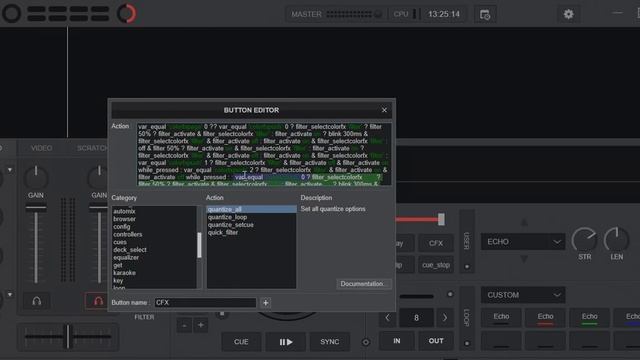Viewport: 640px width, 360px height.
Task: Click the clock showing 13:25:14
Action: (x=444, y=14)
